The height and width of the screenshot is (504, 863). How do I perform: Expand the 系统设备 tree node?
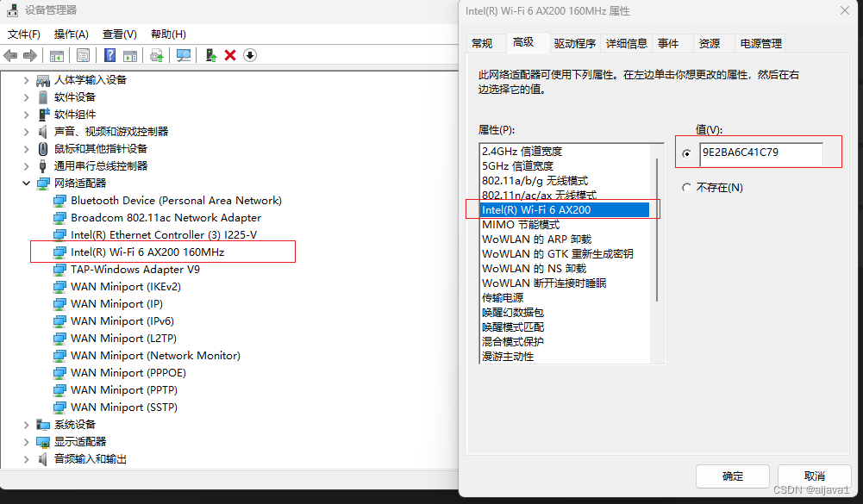click(26, 424)
